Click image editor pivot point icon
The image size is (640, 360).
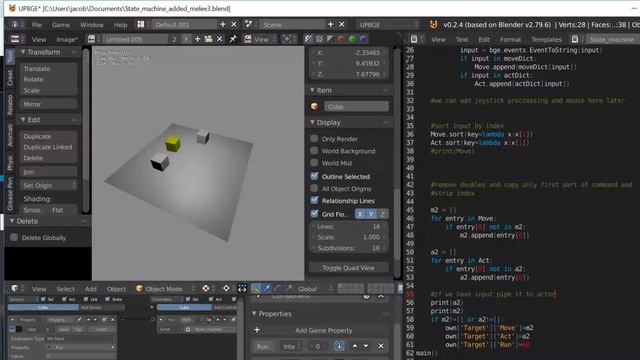tap(287, 39)
